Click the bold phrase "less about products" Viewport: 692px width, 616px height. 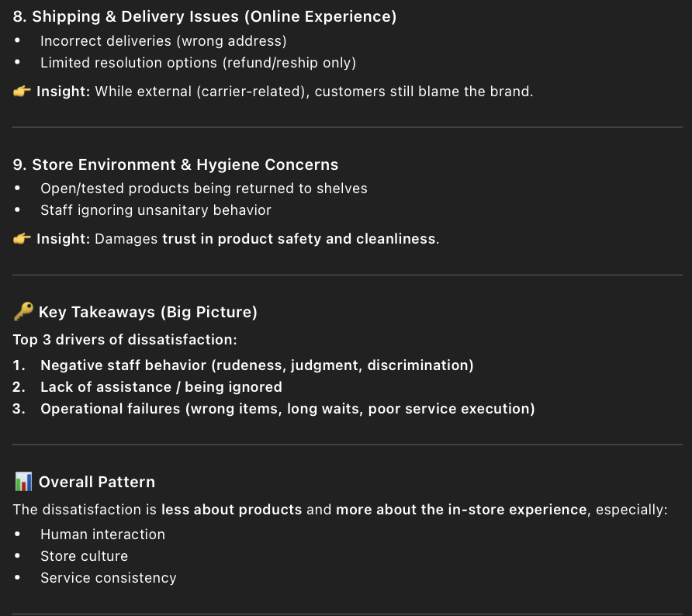pos(231,510)
